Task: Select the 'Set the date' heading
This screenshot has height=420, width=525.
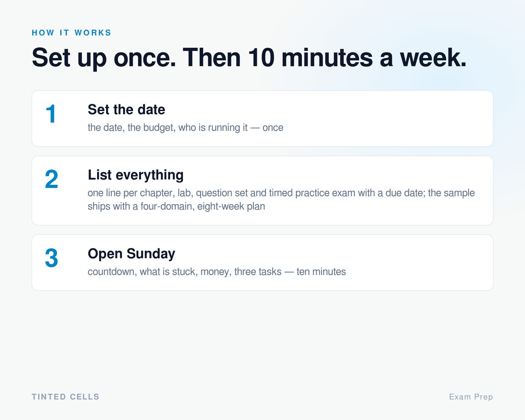Action: 126,109
